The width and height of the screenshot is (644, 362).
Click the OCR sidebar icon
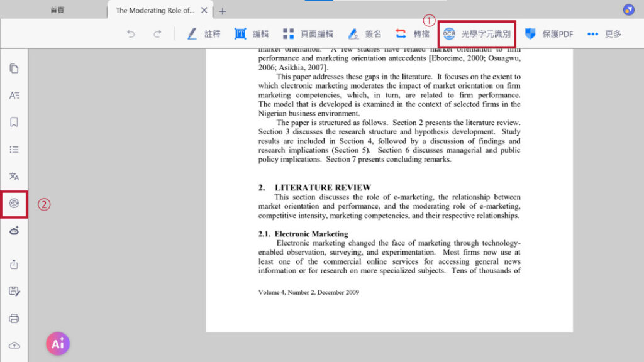(x=14, y=204)
